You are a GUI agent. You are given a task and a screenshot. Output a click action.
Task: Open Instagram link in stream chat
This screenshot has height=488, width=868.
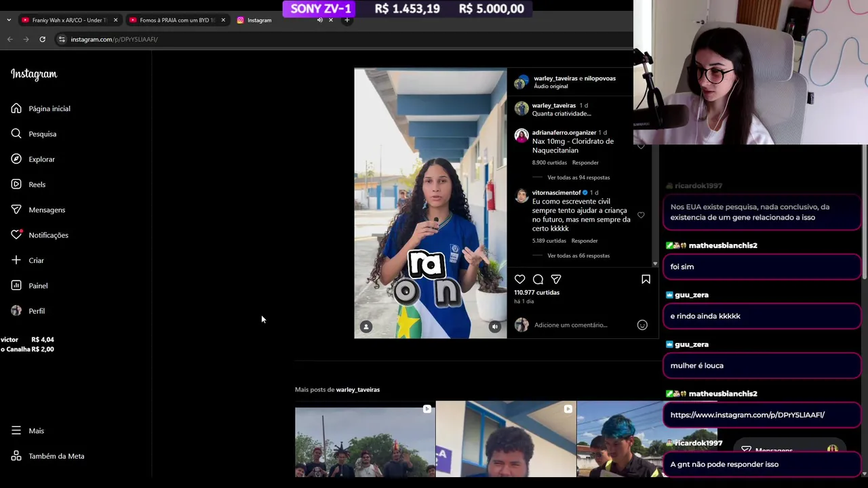coord(747,415)
